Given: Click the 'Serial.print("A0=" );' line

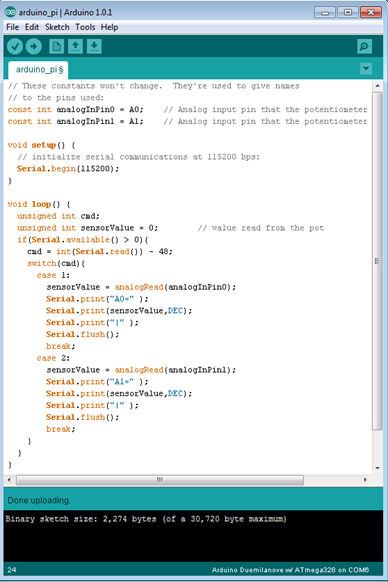Looking at the screenshot, I should pyautogui.click(x=97, y=299).
